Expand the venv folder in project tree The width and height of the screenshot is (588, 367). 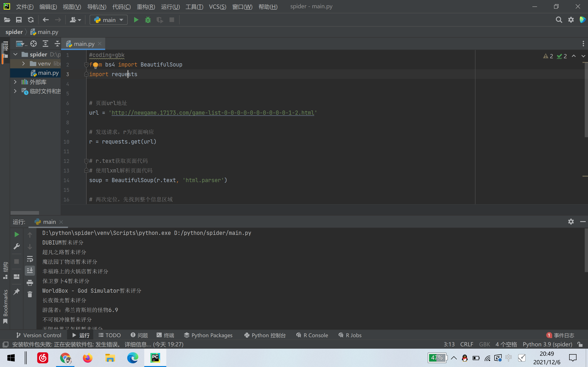[x=24, y=64]
